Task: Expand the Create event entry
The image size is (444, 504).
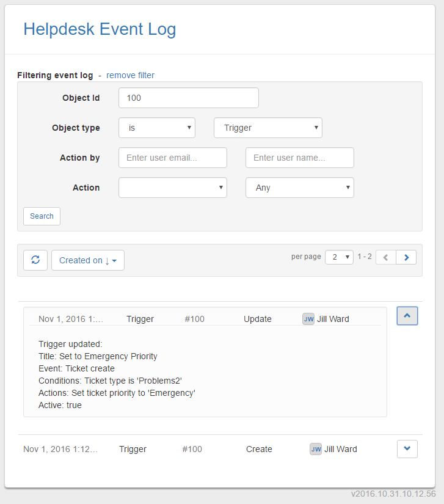Action: [407, 449]
